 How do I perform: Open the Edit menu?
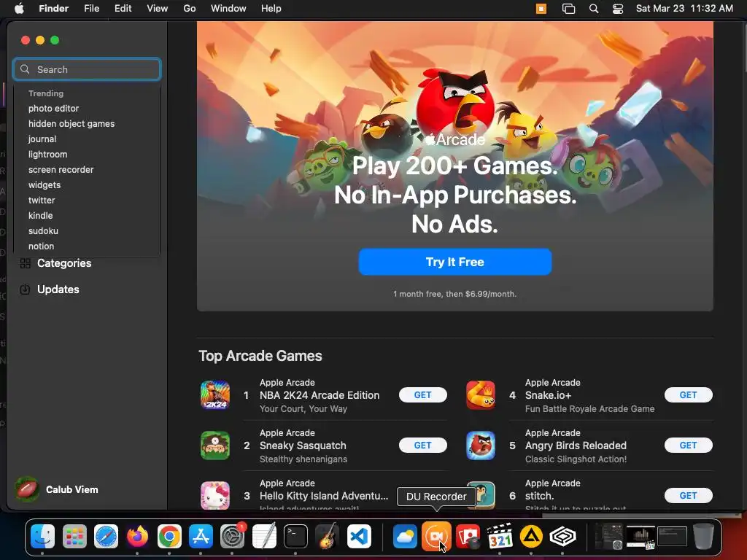(123, 9)
